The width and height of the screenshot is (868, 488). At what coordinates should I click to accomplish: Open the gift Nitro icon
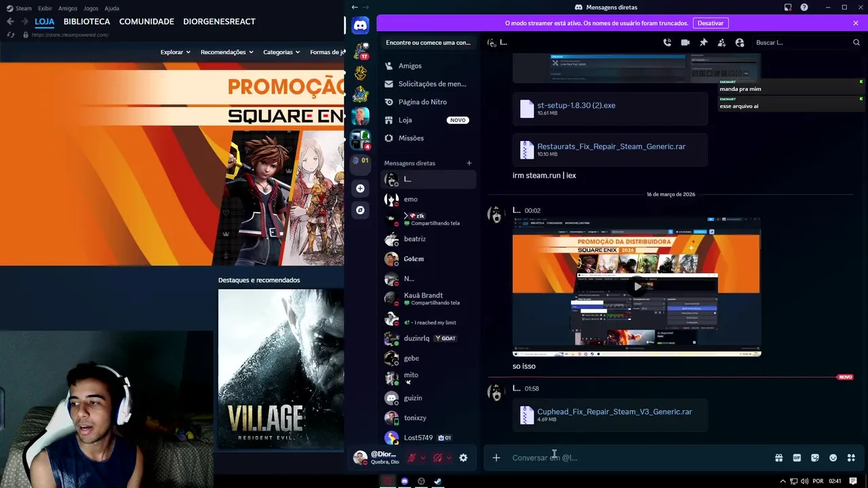778,457
